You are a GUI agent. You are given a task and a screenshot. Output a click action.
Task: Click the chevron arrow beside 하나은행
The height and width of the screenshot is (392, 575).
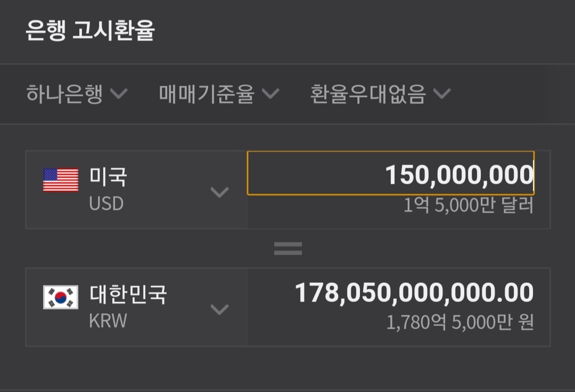pos(118,94)
